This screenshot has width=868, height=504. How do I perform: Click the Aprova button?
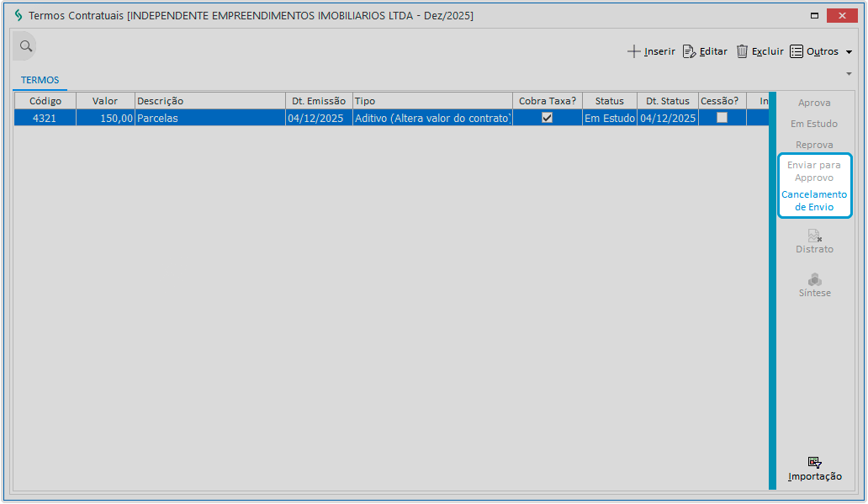click(814, 103)
